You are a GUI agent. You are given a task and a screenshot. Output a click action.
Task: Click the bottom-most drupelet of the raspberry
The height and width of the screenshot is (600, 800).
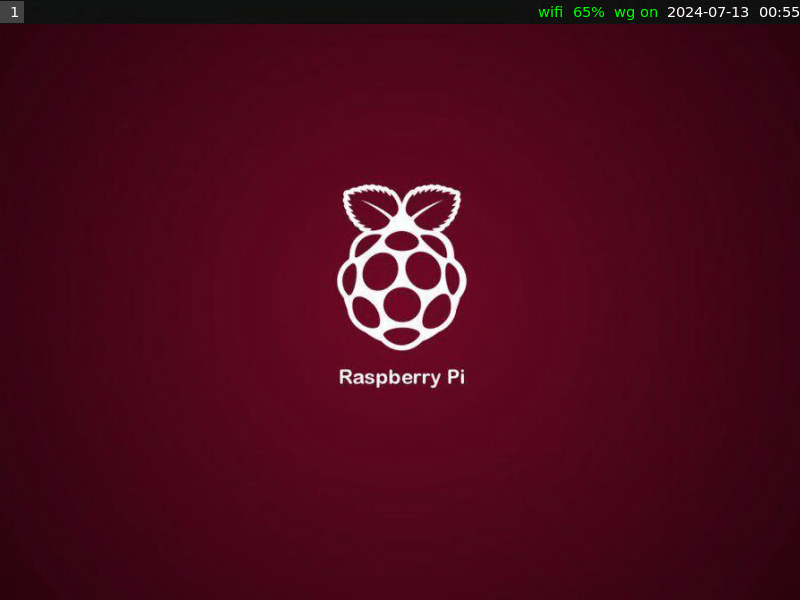tap(402, 337)
